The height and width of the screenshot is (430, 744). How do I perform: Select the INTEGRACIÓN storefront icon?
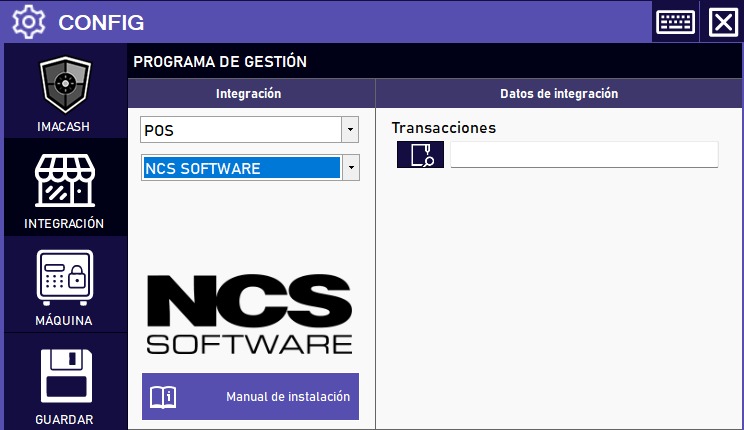tap(65, 182)
